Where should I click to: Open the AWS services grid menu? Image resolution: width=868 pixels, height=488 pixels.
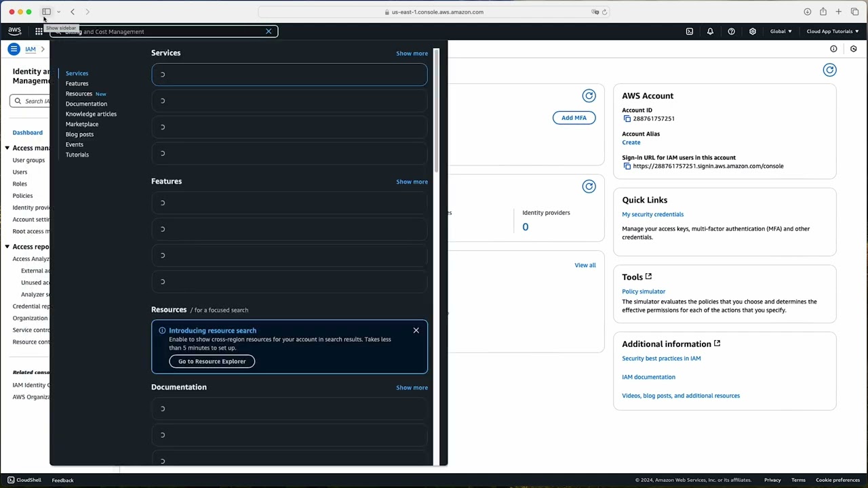(x=39, y=31)
